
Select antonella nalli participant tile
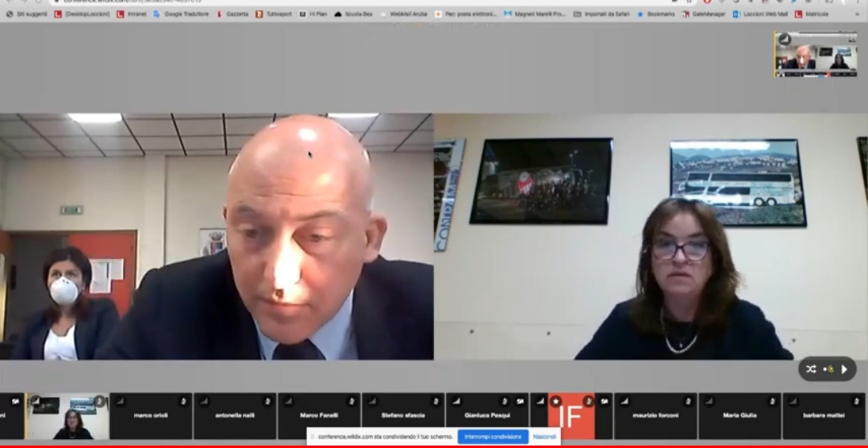235,416
